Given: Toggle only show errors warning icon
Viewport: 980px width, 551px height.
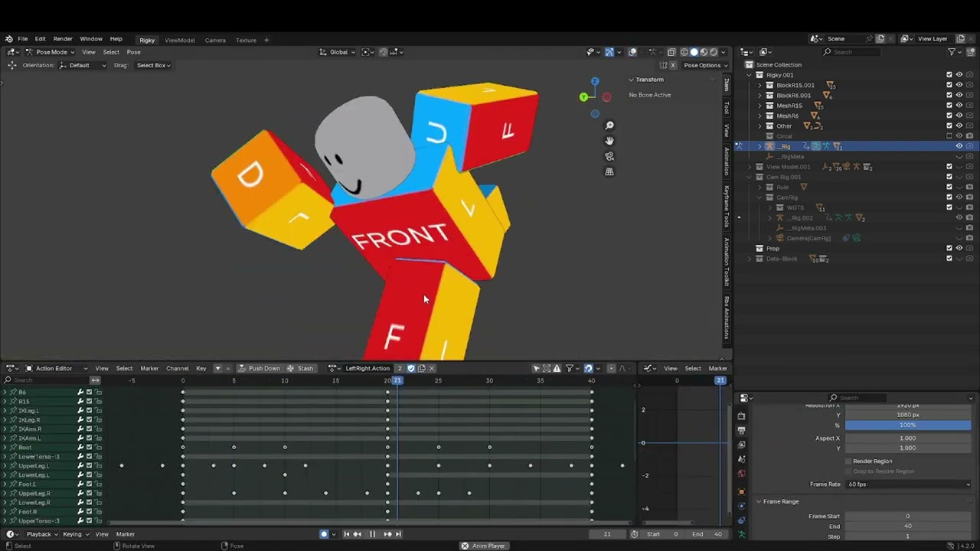Looking at the screenshot, I should point(557,368).
